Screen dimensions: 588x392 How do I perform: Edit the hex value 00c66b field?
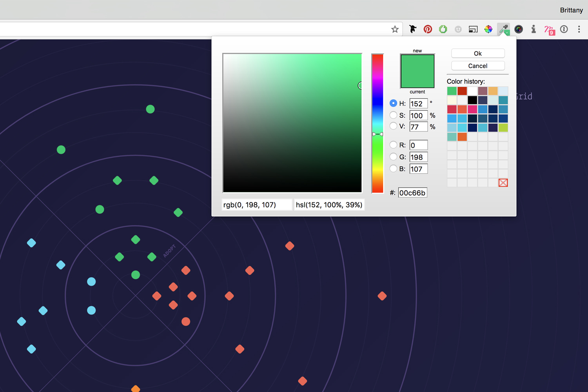coord(412,192)
